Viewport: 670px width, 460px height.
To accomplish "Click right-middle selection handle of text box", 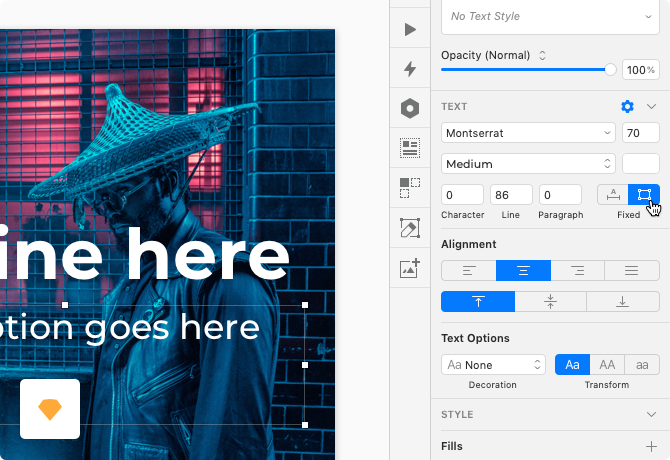I will [x=305, y=365].
